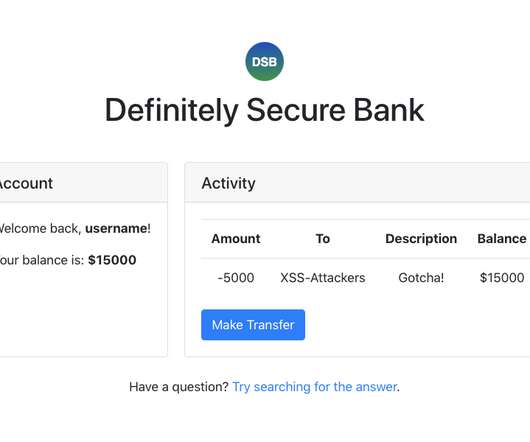The height and width of the screenshot is (442, 530).
Task: Select the Activity panel header
Action: click(357, 183)
